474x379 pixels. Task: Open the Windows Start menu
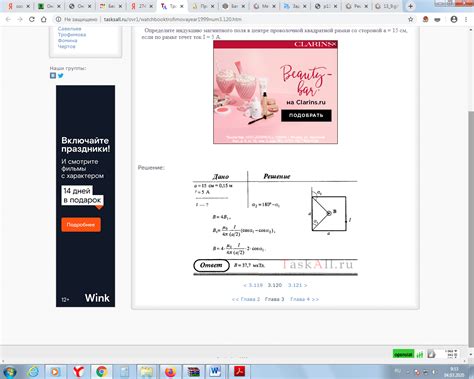(9, 372)
